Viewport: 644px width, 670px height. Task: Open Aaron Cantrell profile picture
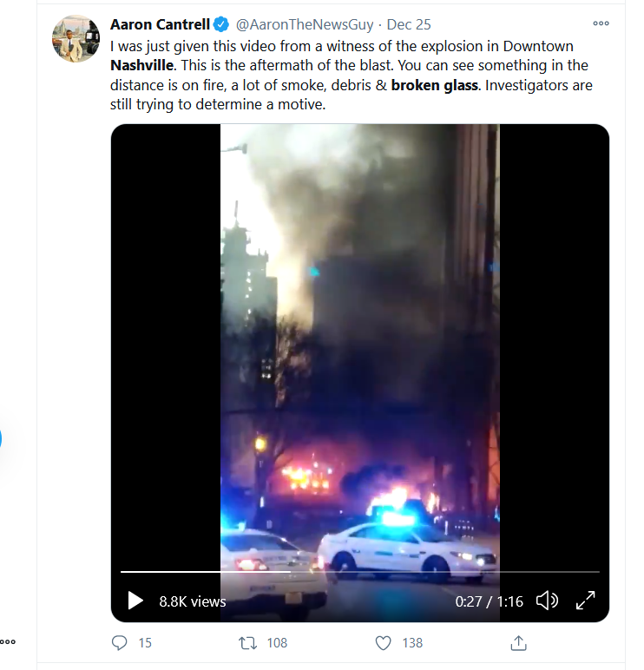coord(76,39)
